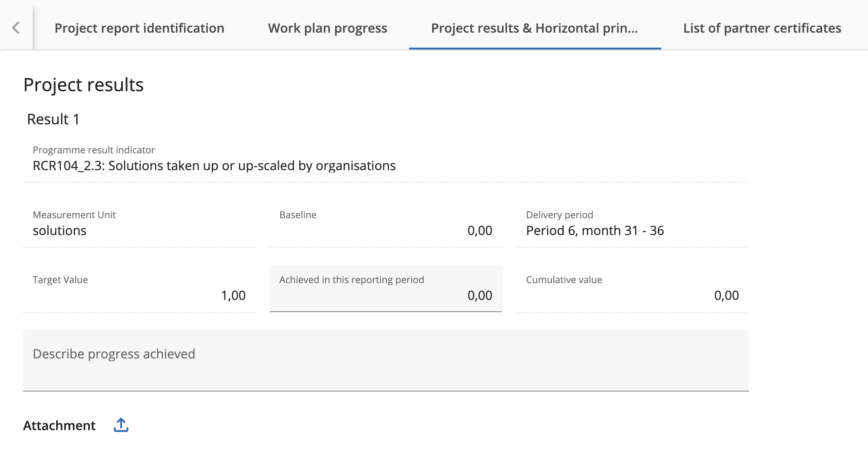Go to the List of partner certificates tab

(x=762, y=28)
